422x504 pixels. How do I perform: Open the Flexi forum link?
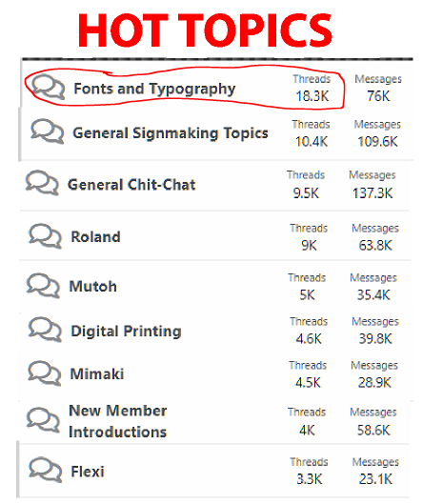pos(88,472)
